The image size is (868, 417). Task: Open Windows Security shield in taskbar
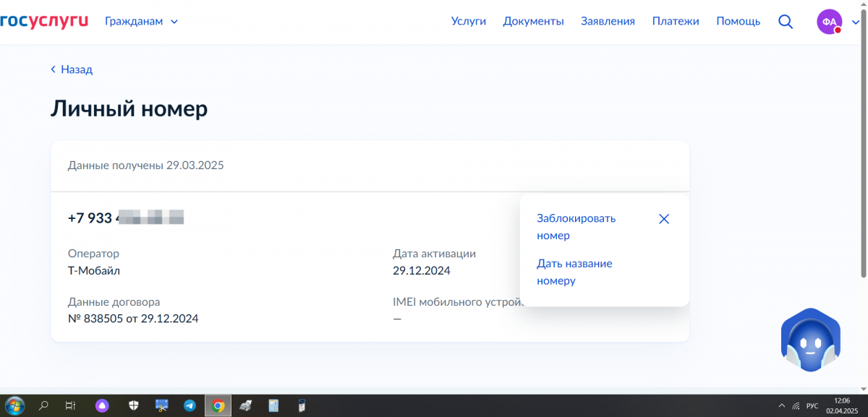134,405
